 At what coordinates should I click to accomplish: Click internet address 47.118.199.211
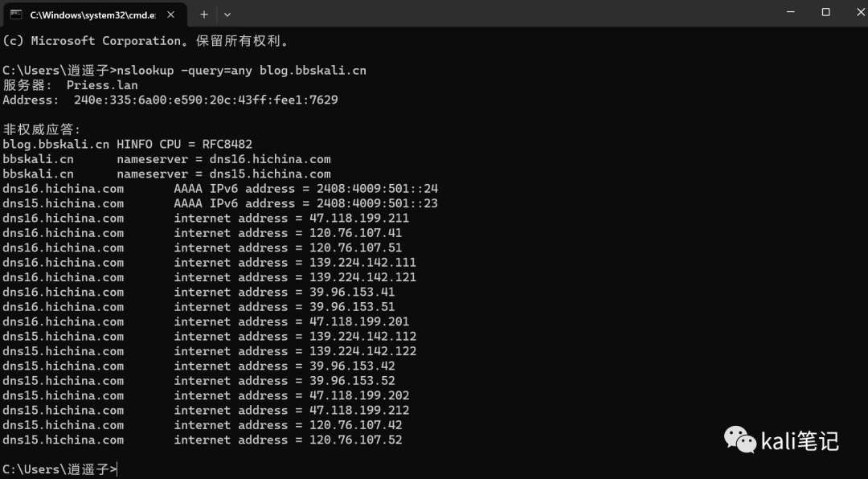pyautogui.click(x=359, y=218)
